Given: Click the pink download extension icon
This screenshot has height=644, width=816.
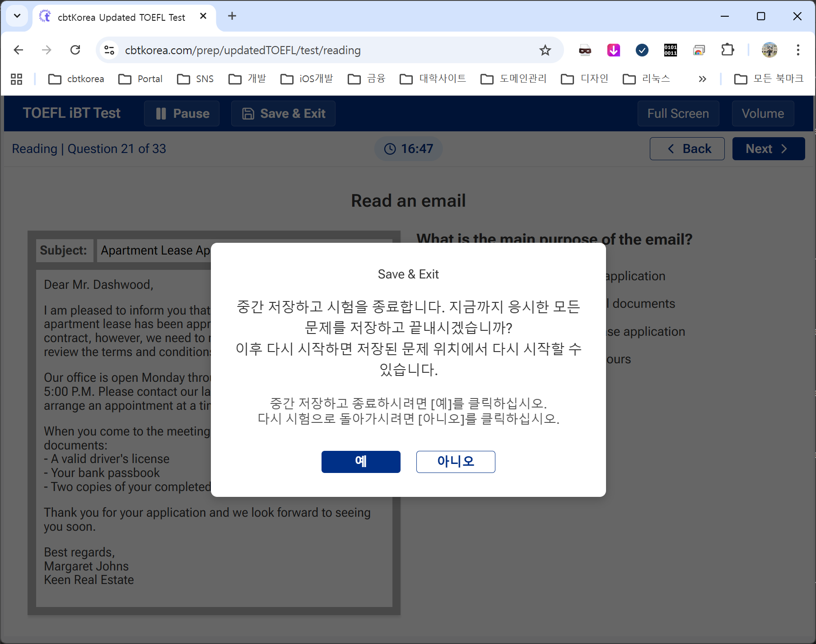Looking at the screenshot, I should (x=613, y=50).
